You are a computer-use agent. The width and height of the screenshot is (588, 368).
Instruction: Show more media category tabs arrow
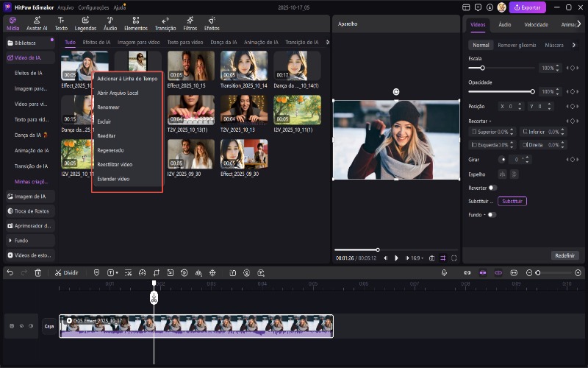[328, 42]
